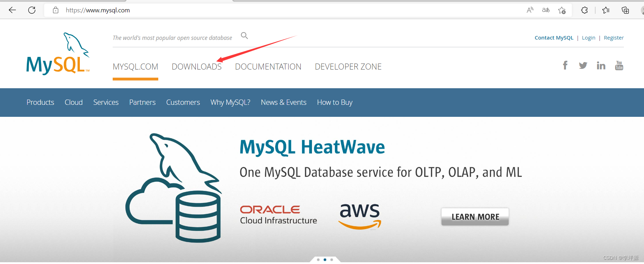Click the MySQL HeatWave headline

click(312, 147)
